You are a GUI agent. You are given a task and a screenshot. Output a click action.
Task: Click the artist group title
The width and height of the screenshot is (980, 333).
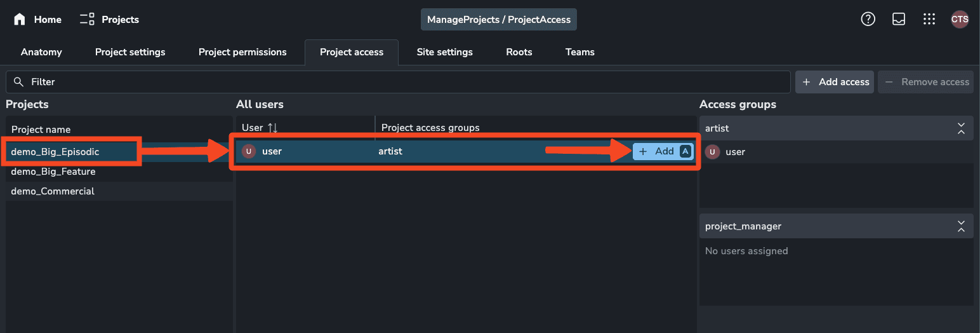[x=717, y=128]
